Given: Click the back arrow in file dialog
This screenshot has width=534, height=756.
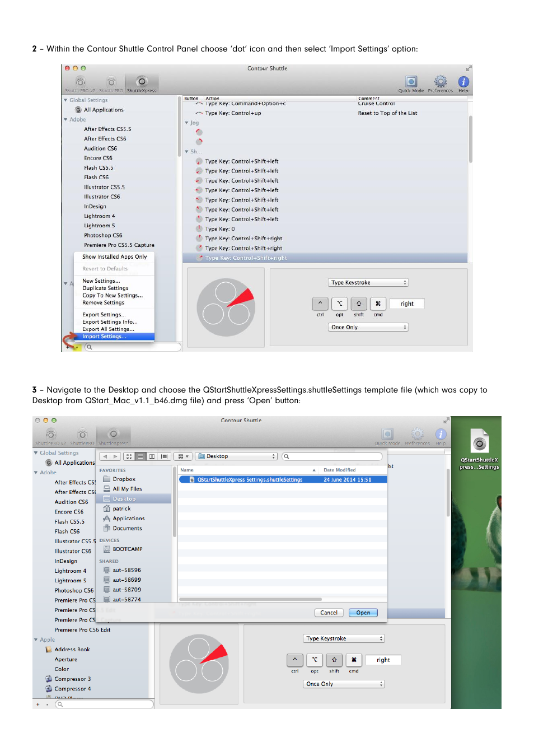Looking at the screenshot, I should point(105,456).
